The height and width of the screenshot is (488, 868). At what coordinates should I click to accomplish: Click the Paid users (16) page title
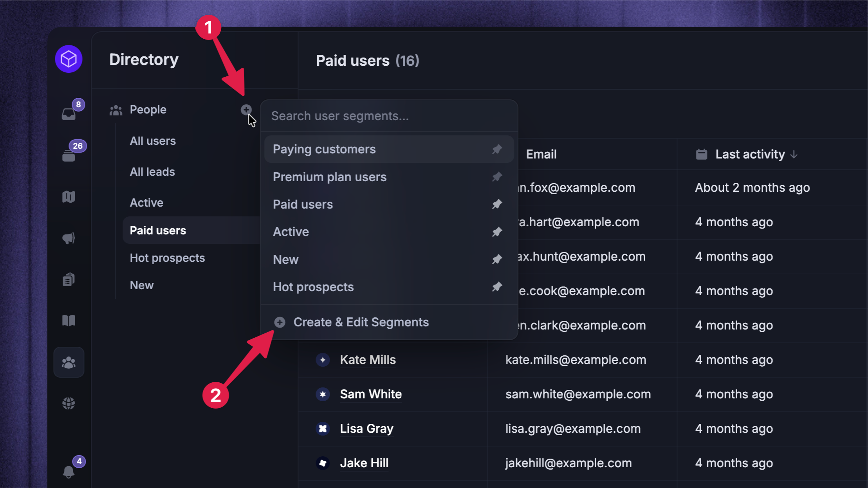pos(368,61)
